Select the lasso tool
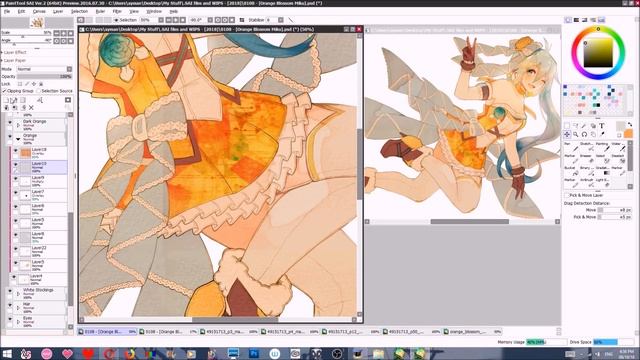The image size is (640, 360). (576, 126)
